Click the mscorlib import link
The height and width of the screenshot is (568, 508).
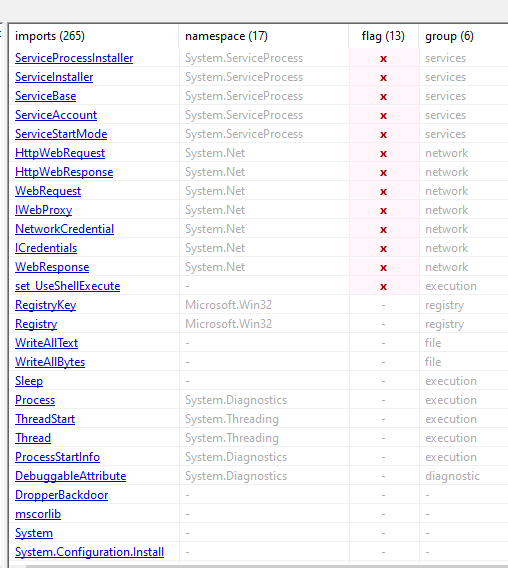coord(38,514)
